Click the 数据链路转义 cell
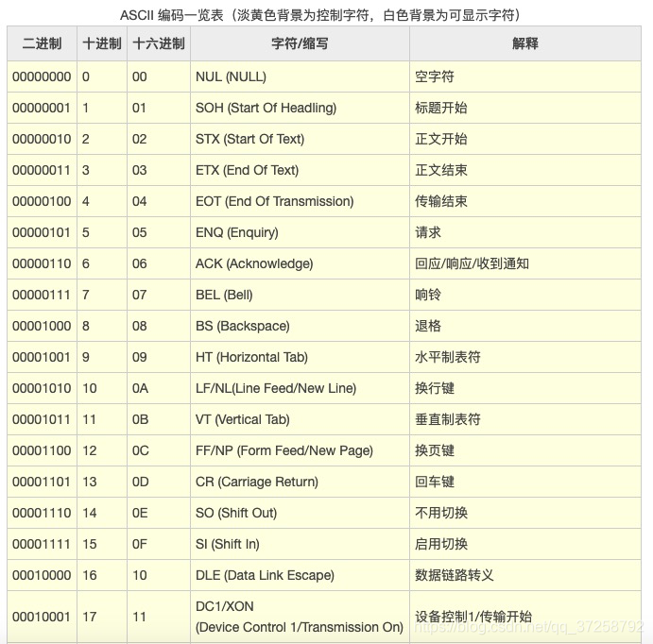The width and height of the screenshot is (653, 644). (x=525, y=576)
